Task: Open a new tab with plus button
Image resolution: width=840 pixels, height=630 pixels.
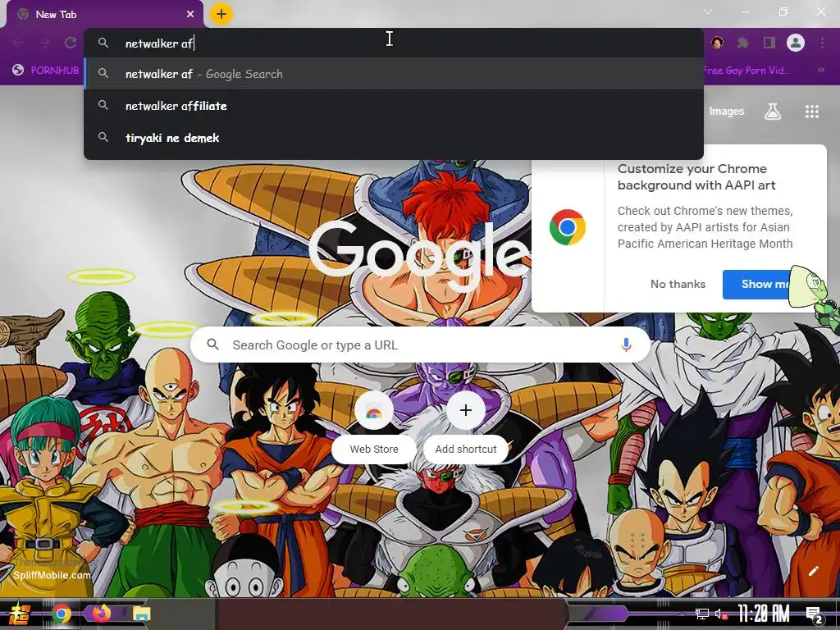Action: pyautogui.click(x=221, y=14)
